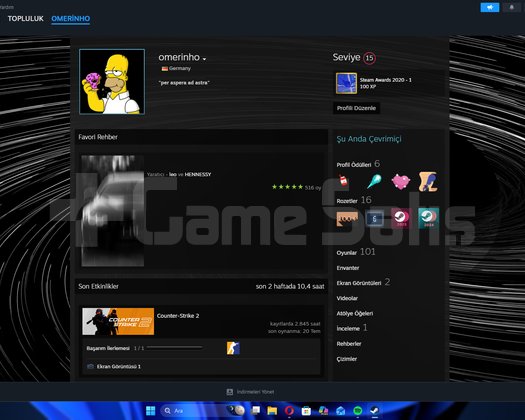Open Microsoft Store from the taskbar
The image size is (525, 420).
306,411
